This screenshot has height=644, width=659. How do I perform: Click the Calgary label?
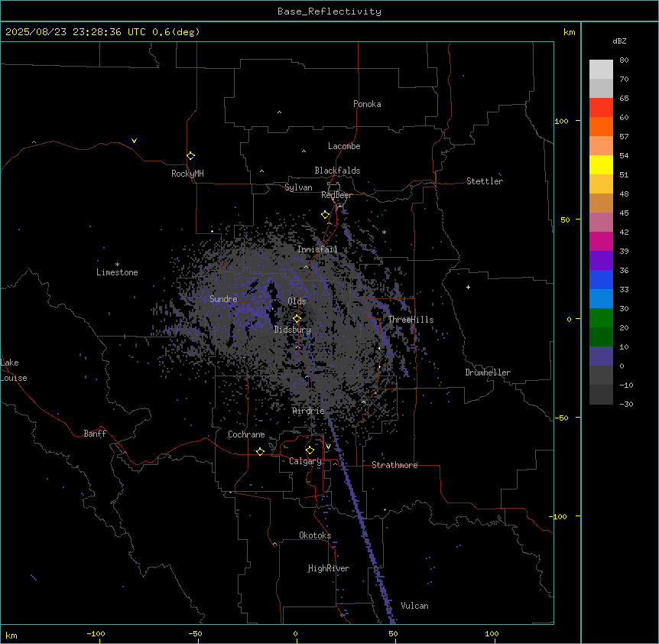(305, 461)
